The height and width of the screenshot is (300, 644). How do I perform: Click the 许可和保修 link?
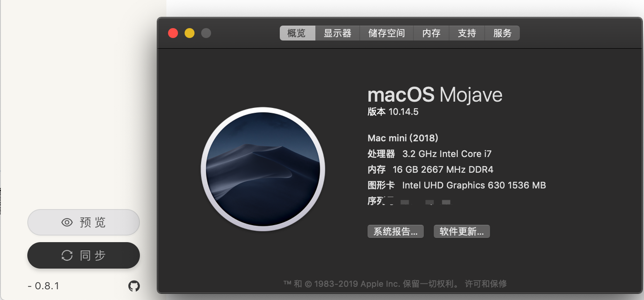click(486, 284)
